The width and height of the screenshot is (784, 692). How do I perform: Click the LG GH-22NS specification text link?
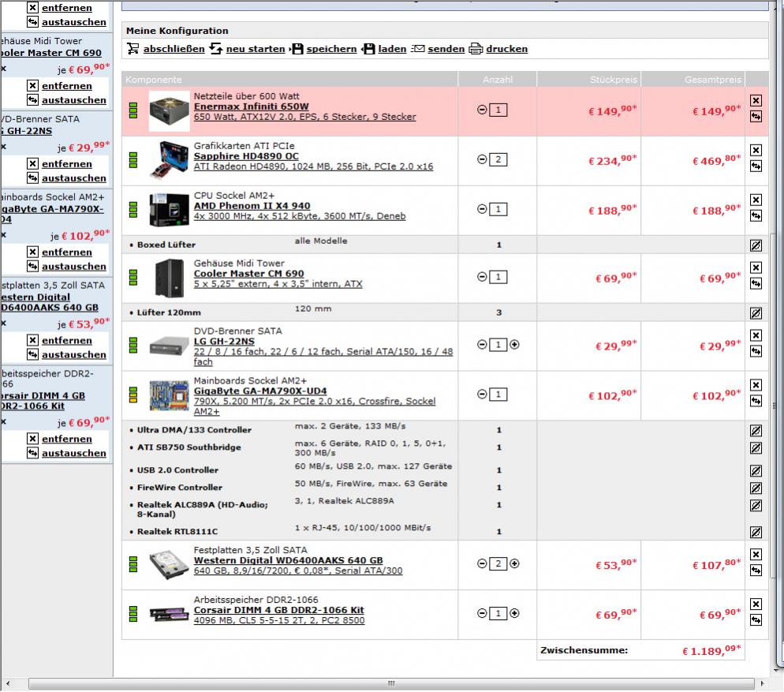coord(323,356)
